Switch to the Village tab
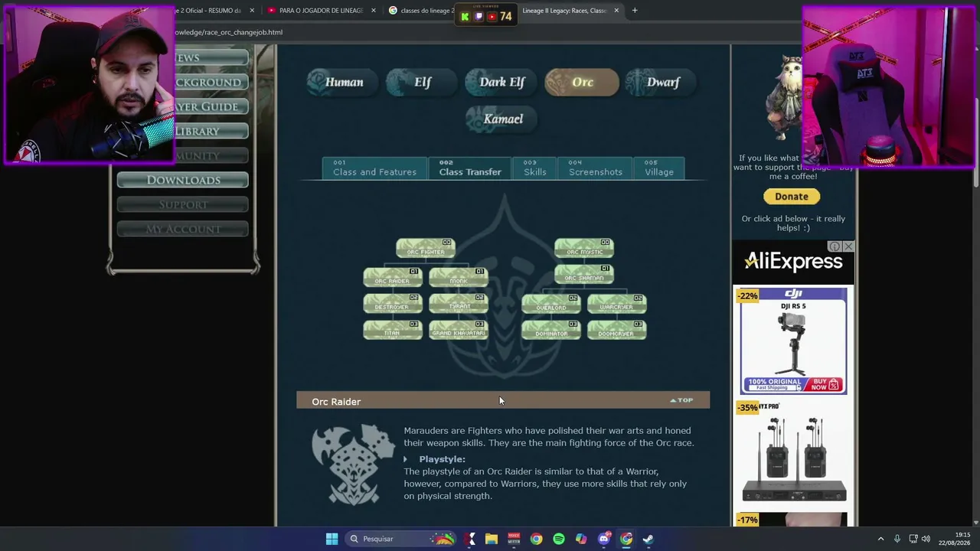The image size is (980, 551). (x=658, y=168)
